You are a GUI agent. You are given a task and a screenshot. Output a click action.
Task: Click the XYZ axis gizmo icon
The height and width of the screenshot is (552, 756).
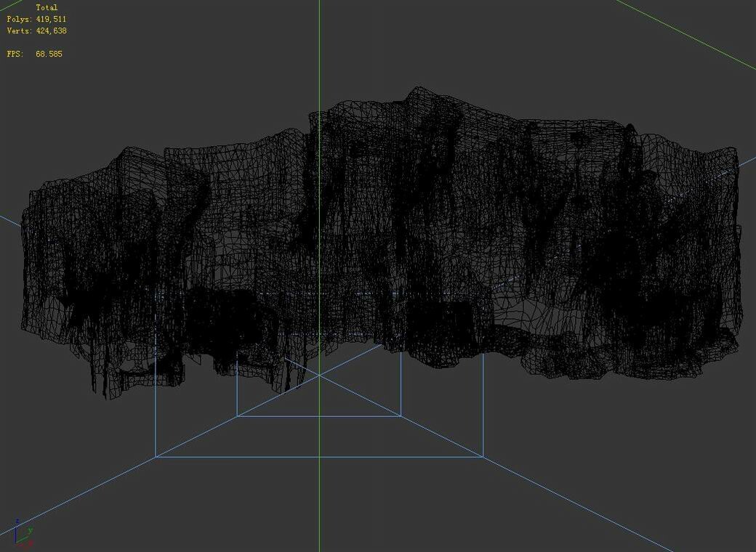(x=23, y=535)
